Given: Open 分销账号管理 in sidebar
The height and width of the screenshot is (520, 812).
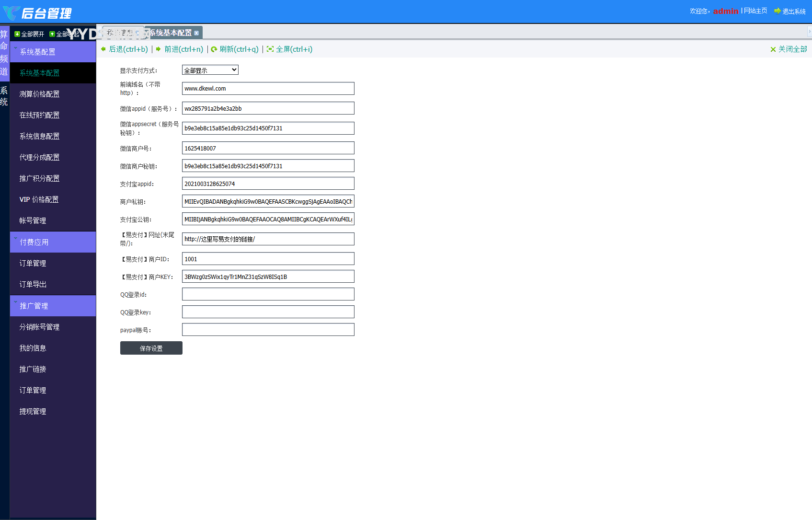Looking at the screenshot, I should coord(53,327).
